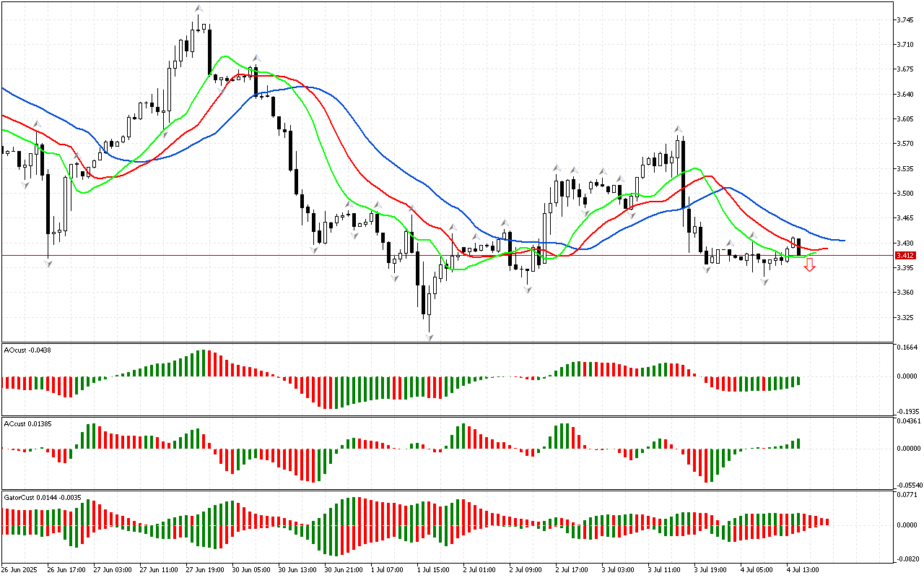Click the down fractal below the 26 Jun 17:00 low
Image resolution: width=924 pixels, height=578 pixels.
(48, 264)
